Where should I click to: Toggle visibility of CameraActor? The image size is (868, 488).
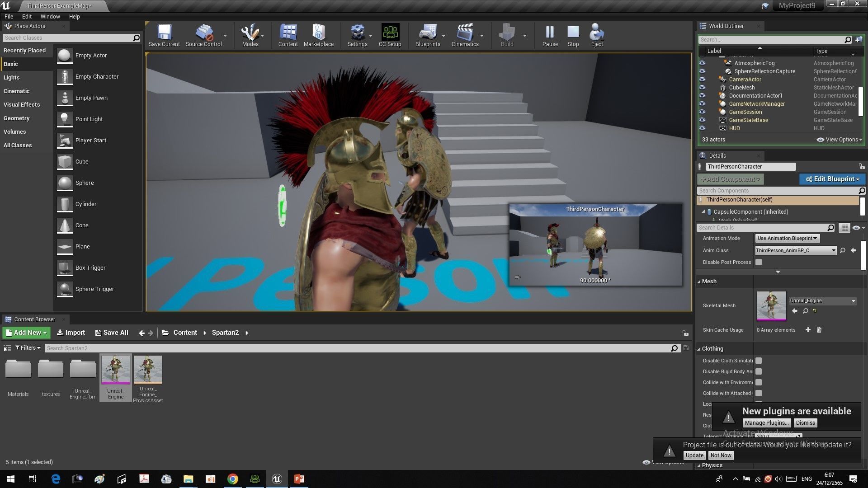702,79
